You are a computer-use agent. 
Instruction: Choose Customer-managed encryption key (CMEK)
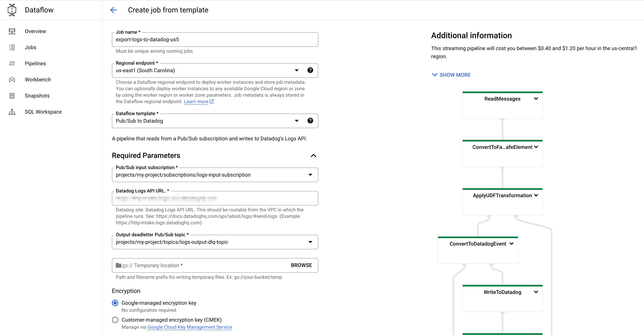[x=115, y=320]
